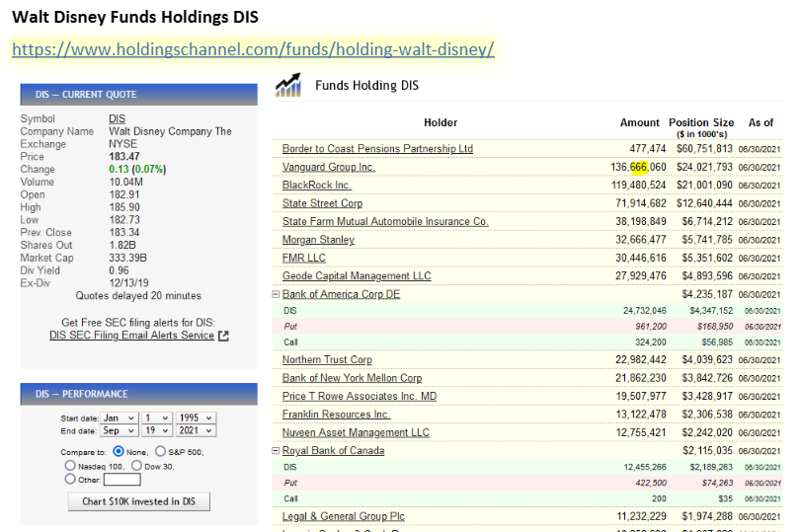Open Franklin Resources Inc. holder page
Viewport: 802px width, 532px height.
point(336,415)
